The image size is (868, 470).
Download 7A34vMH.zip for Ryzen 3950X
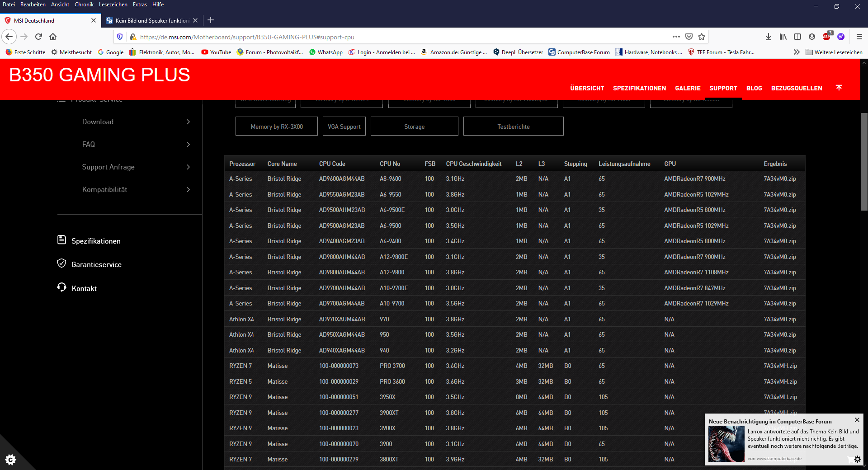pyautogui.click(x=780, y=397)
